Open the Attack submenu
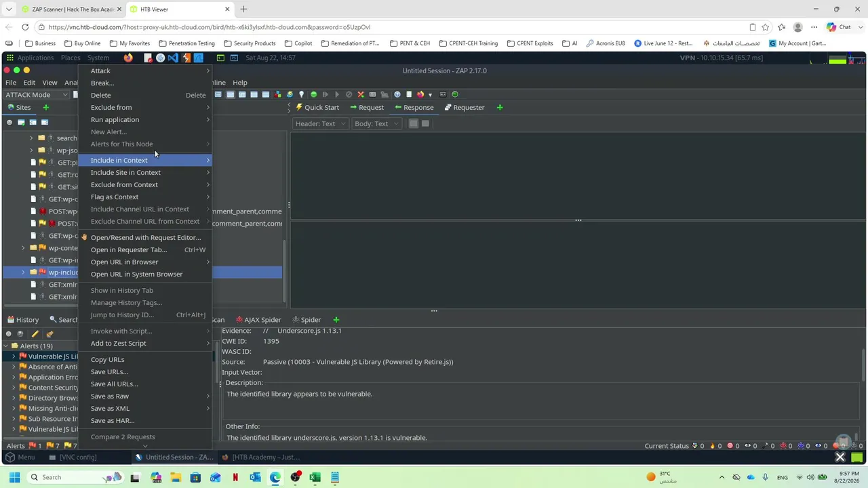868x488 pixels. point(145,70)
